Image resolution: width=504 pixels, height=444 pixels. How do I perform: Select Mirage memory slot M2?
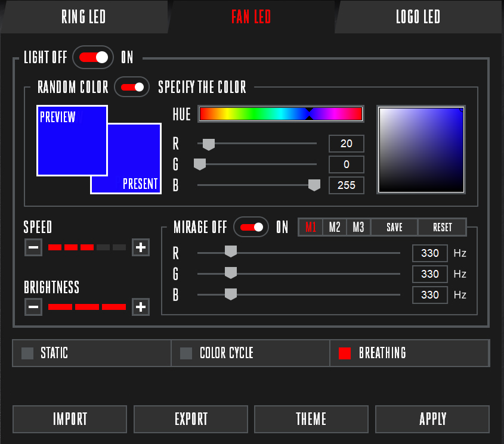(x=334, y=227)
